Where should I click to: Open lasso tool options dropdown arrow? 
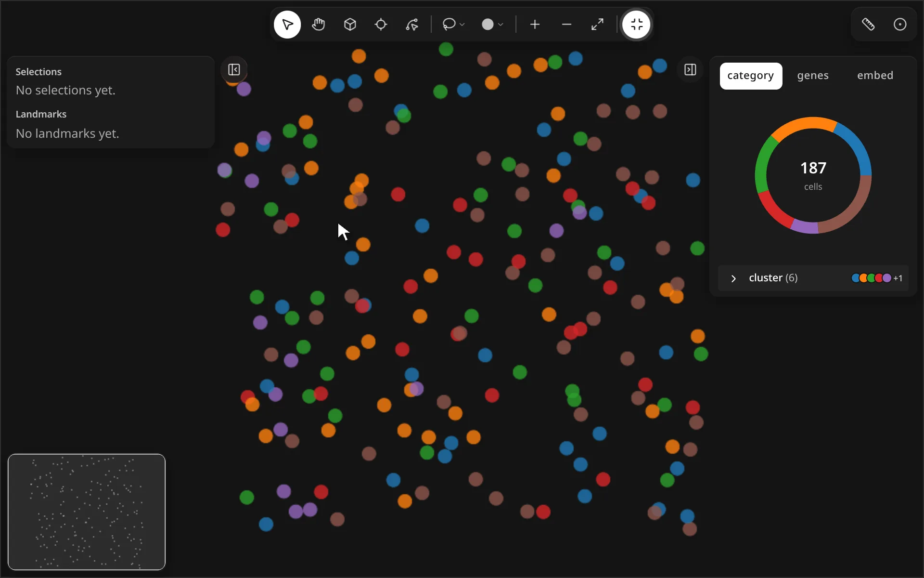[462, 25]
